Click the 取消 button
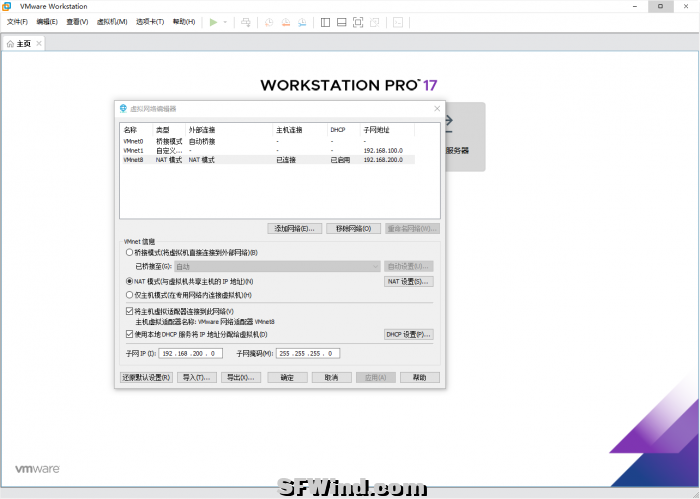The image size is (700, 499). (332, 378)
